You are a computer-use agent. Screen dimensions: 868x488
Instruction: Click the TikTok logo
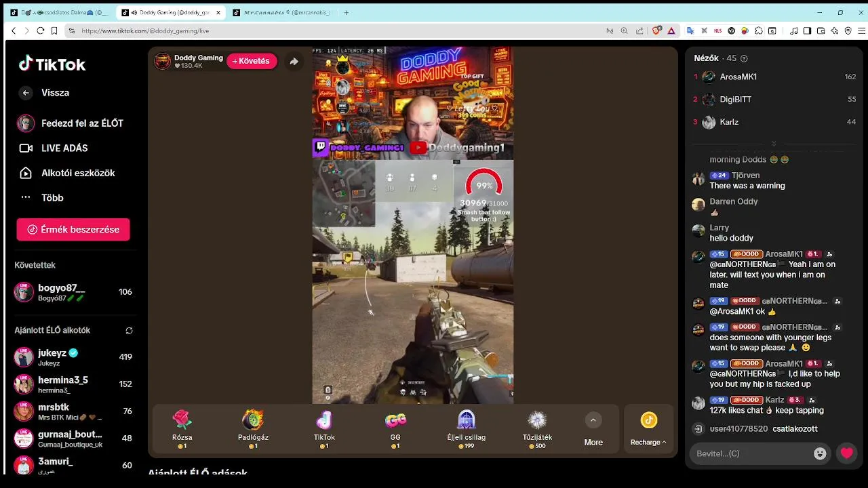pos(52,64)
